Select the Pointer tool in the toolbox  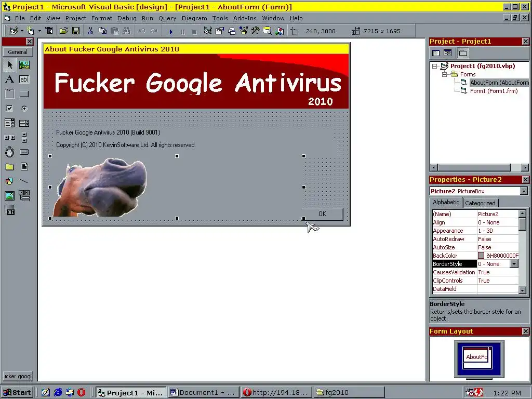[x=10, y=65]
